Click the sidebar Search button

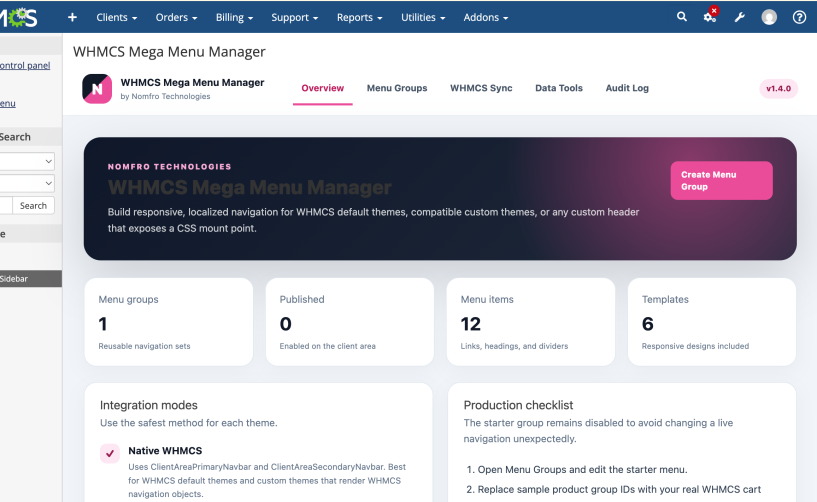tap(33, 205)
